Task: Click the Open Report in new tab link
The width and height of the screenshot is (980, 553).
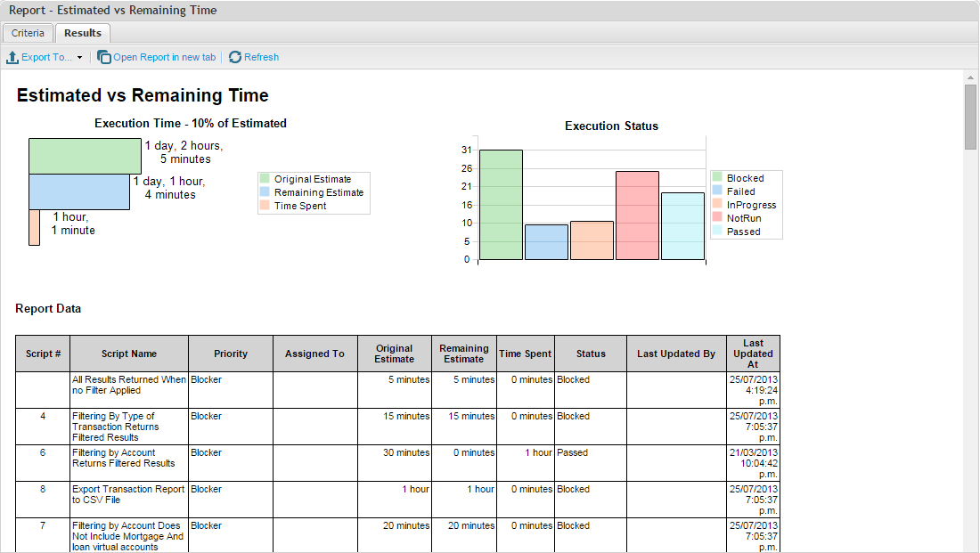Action: click(x=164, y=57)
